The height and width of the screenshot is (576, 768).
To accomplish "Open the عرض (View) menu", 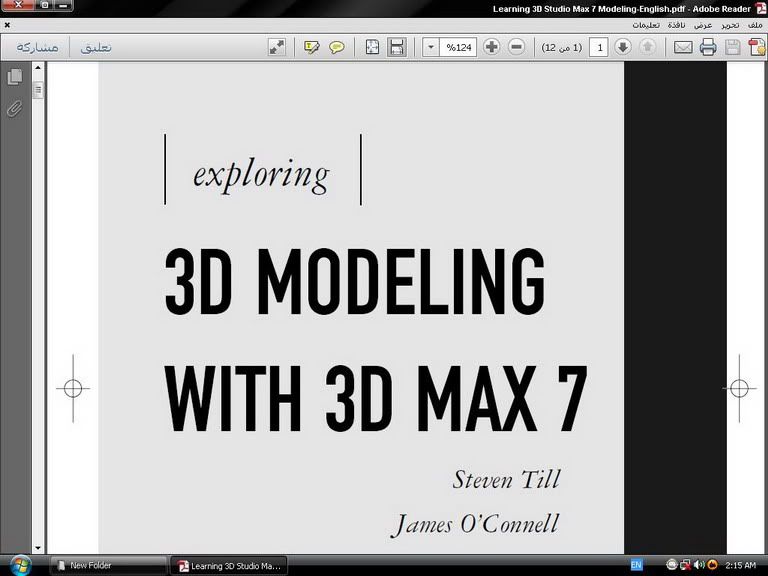I will tap(703, 25).
